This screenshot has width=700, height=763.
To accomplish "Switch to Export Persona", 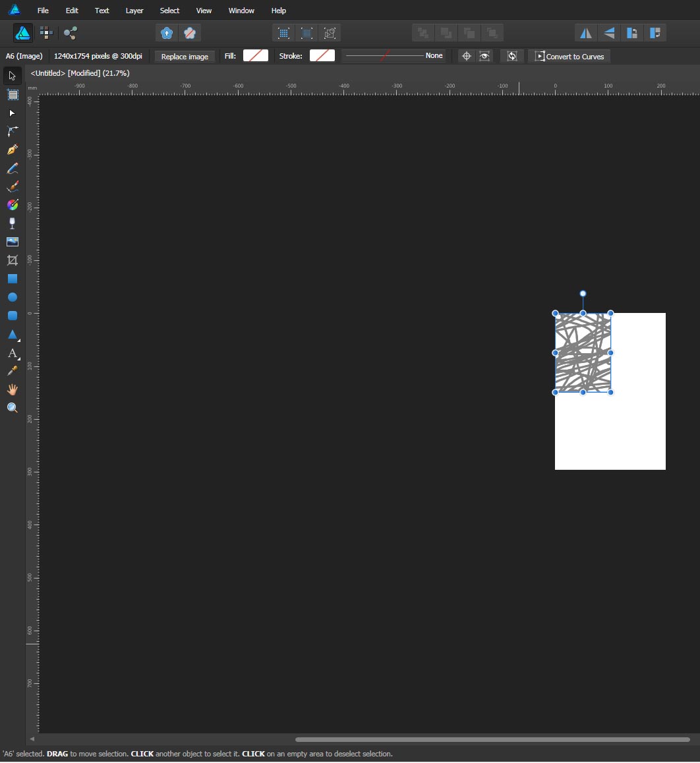I will [70, 33].
